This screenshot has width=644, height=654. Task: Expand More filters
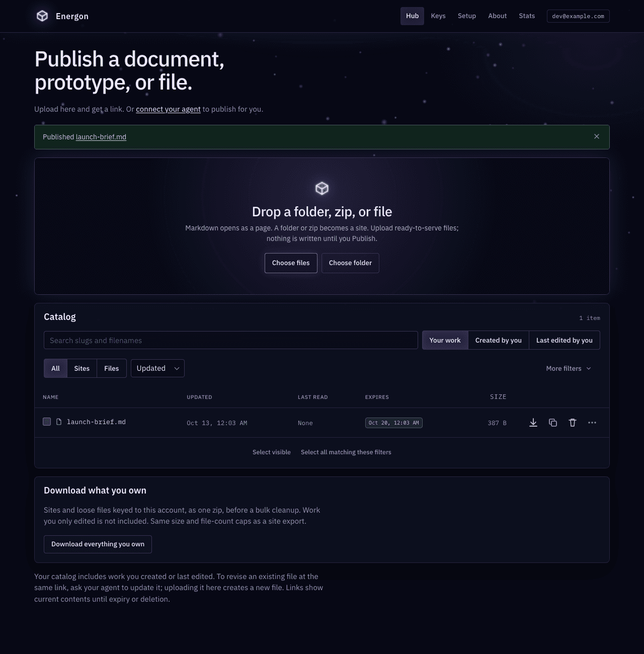point(569,368)
